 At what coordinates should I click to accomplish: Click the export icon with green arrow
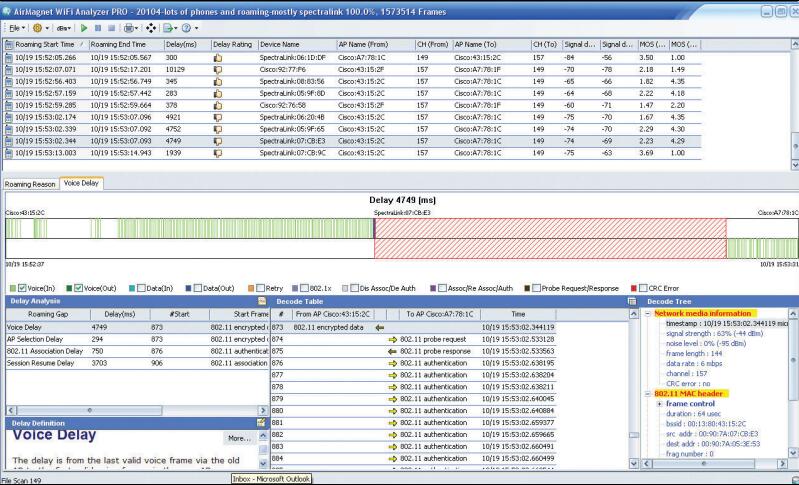pos(168,28)
